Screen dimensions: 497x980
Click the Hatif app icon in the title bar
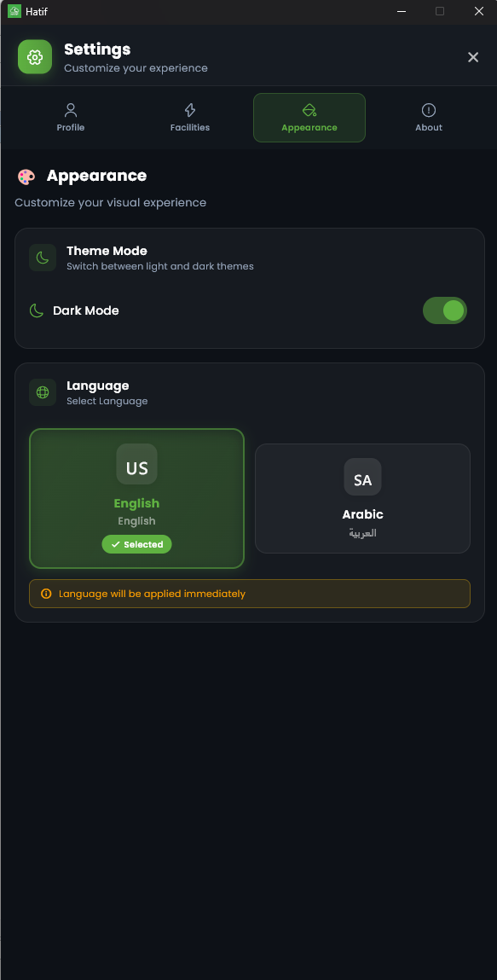pos(15,12)
